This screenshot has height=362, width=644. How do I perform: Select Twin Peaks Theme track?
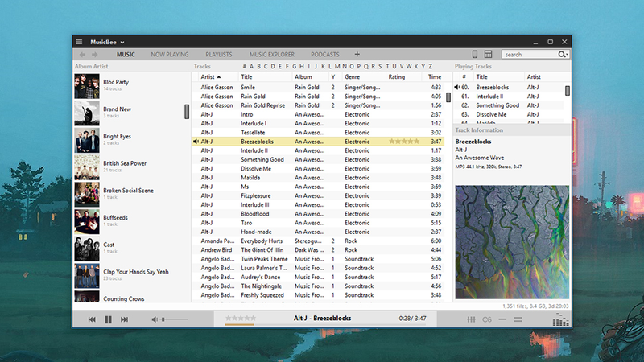pos(318,259)
